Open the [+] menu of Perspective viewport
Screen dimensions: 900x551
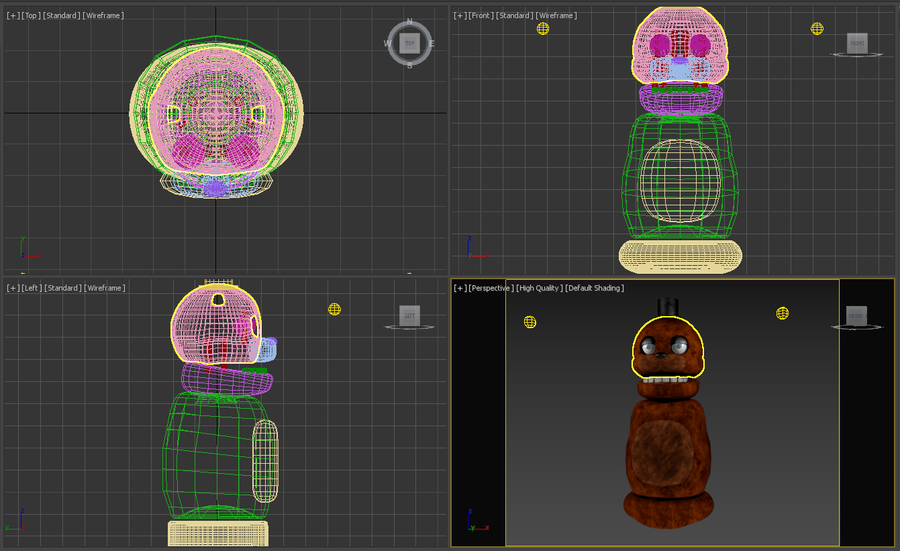pyautogui.click(x=460, y=288)
